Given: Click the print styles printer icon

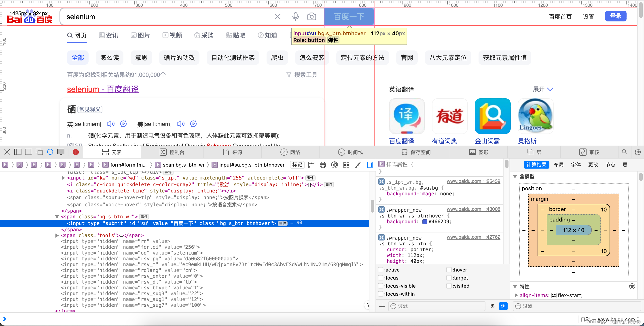Looking at the screenshot, I should click(x=323, y=165).
